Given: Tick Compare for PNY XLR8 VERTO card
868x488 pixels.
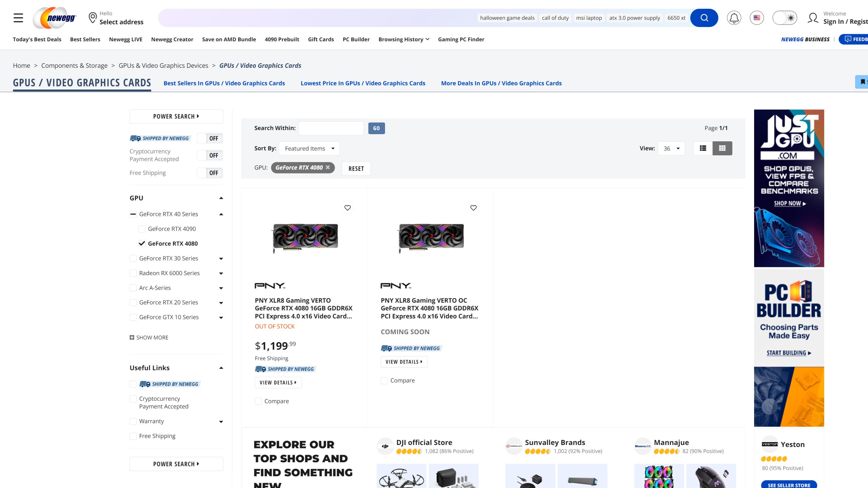Looking at the screenshot, I should pos(258,401).
